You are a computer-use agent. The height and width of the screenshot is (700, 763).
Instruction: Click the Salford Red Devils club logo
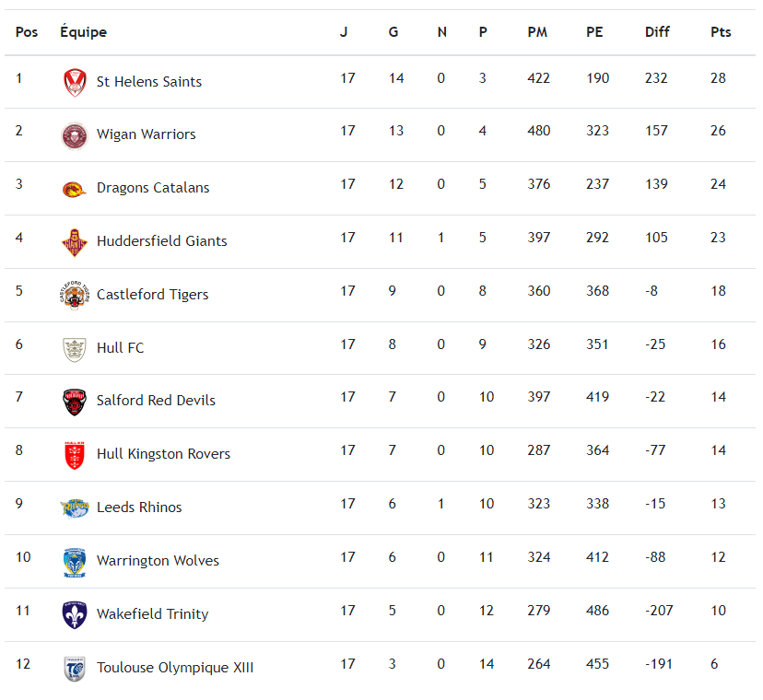click(x=75, y=402)
